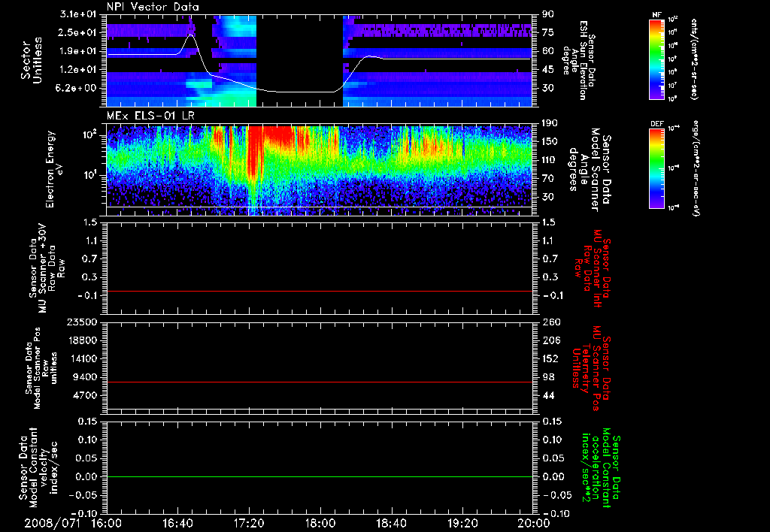Click the 1.9e+01 sector tick label
The height and width of the screenshot is (532, 770).
pos(80,51)
